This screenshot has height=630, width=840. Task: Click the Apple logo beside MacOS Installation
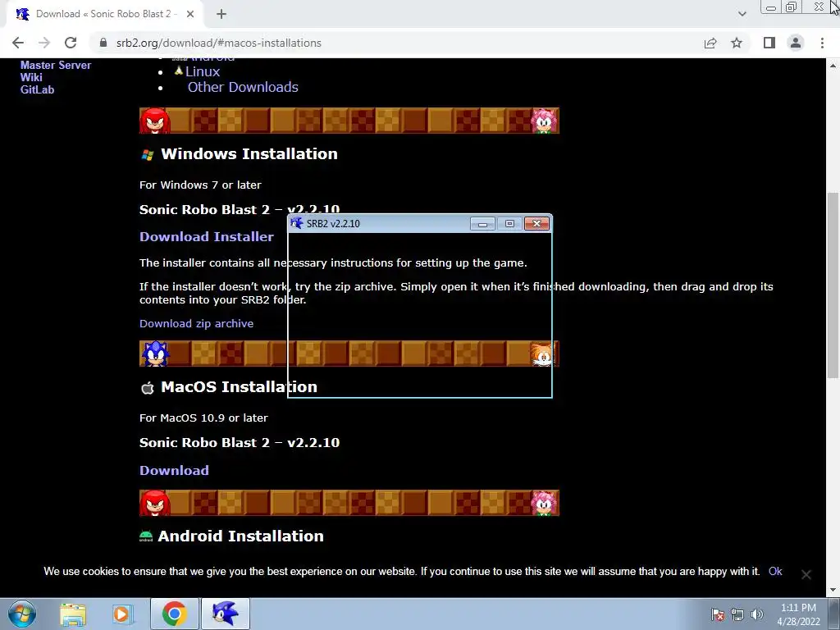[x=148, y=387]
